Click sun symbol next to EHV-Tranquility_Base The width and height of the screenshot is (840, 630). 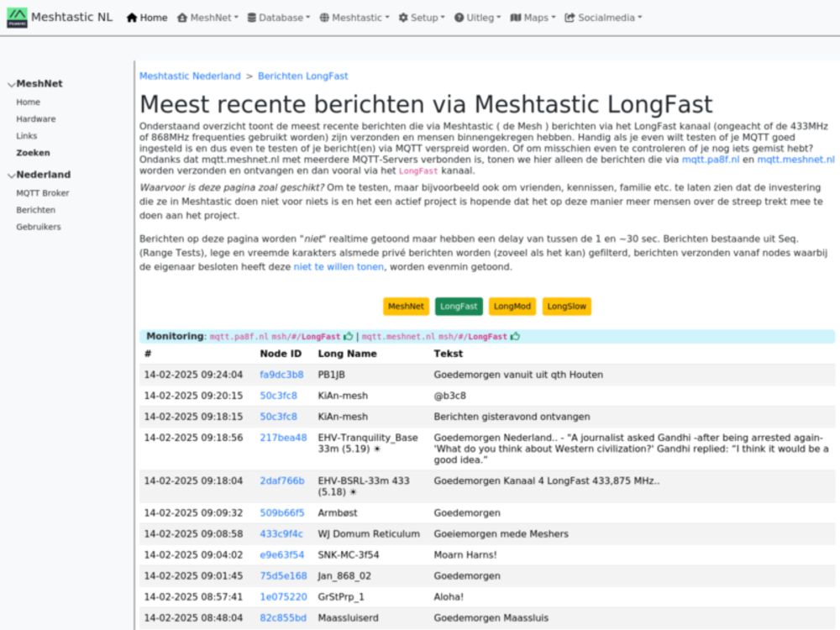click(x=377, y=449)
